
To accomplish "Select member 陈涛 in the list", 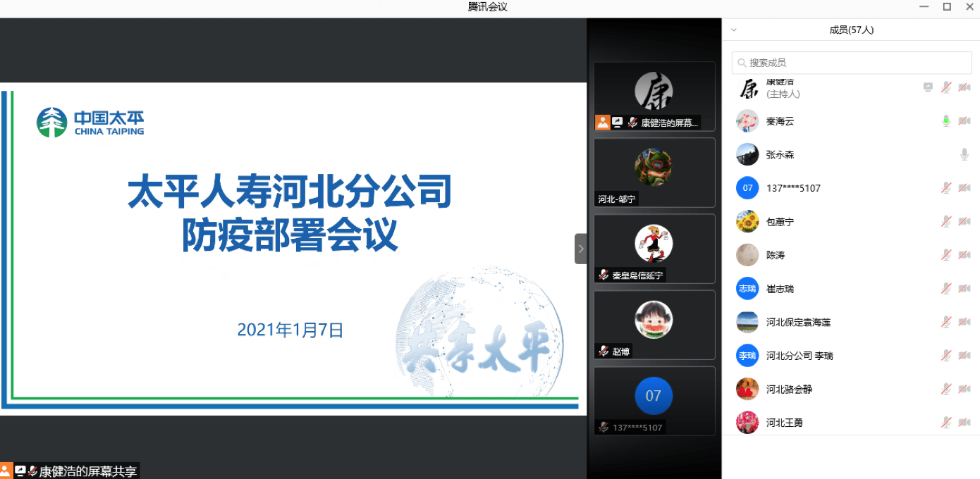I will [852, 255].
